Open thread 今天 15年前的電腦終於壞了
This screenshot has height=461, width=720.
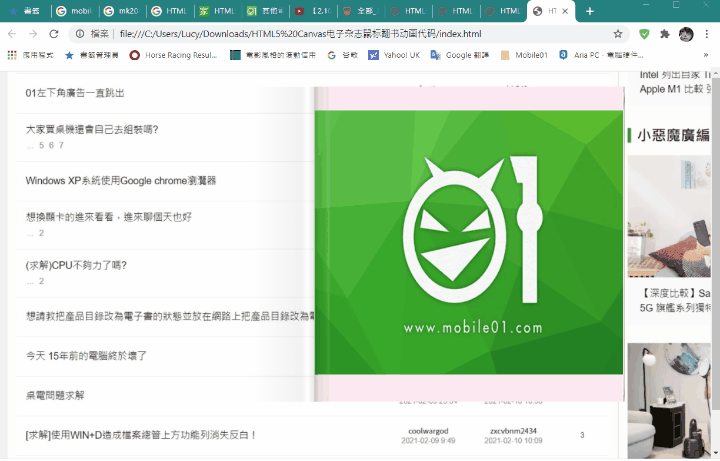coord(86,356)
